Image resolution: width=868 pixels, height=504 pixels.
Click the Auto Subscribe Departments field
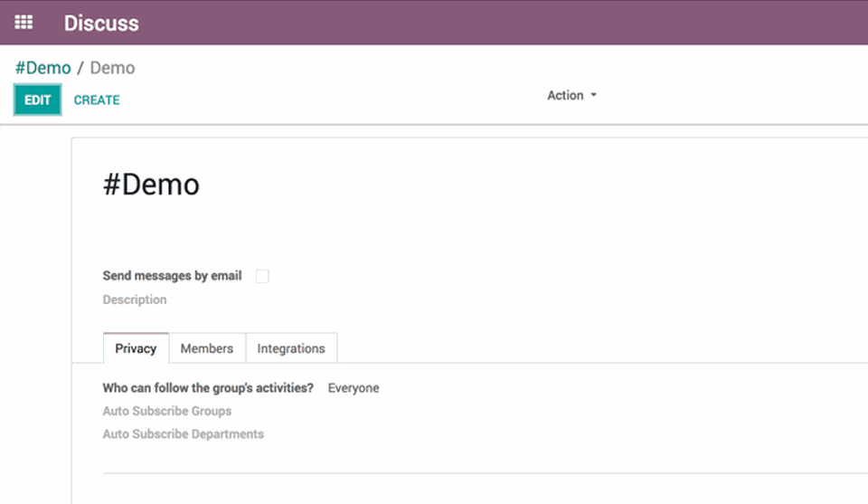184,434
